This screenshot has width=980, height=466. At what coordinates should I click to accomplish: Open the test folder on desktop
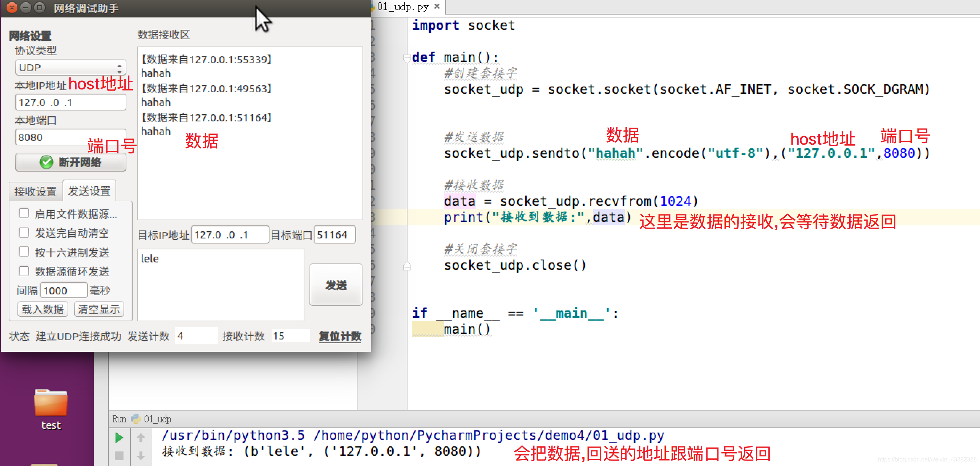click(x=50, y=403)
